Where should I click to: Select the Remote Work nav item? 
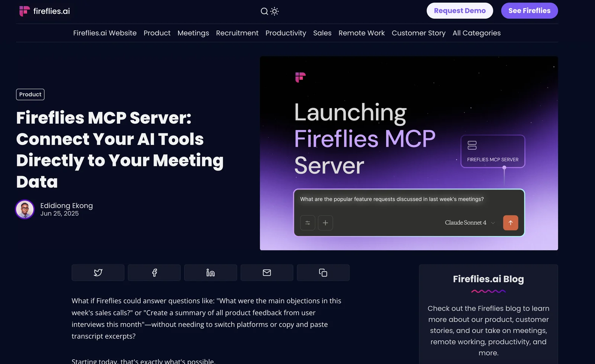coord(361,33)
